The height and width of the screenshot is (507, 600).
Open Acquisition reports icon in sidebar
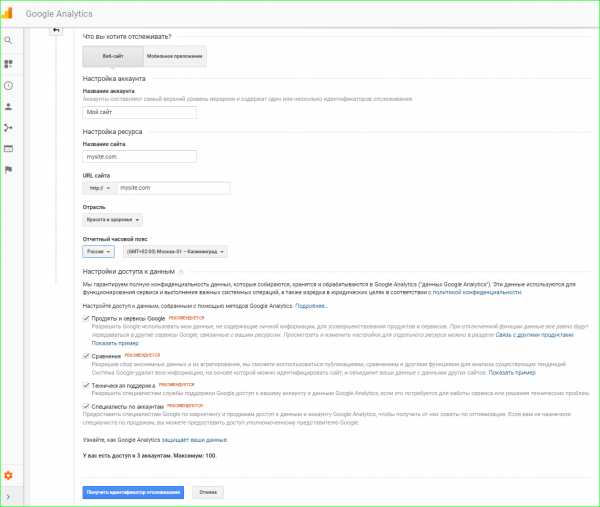click(8, 127)
